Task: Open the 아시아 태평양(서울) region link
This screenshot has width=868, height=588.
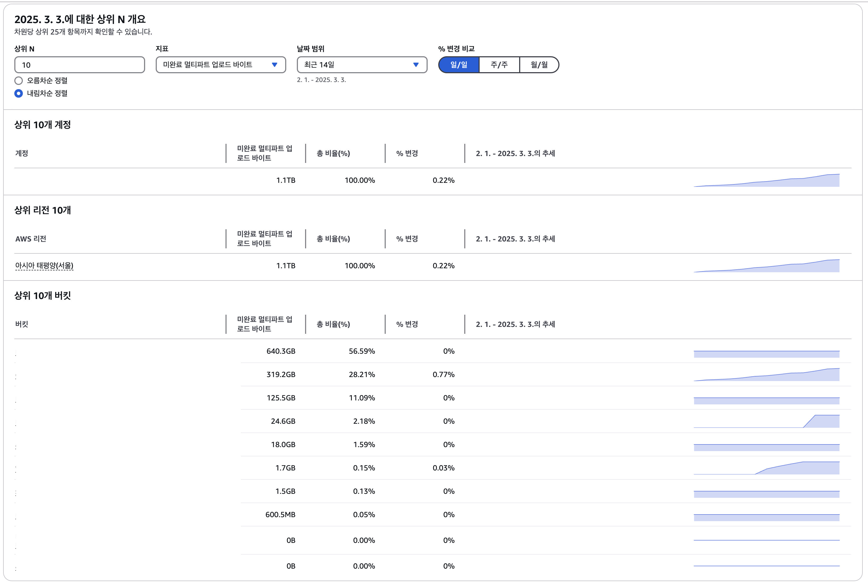Action: tap(44, 266)
